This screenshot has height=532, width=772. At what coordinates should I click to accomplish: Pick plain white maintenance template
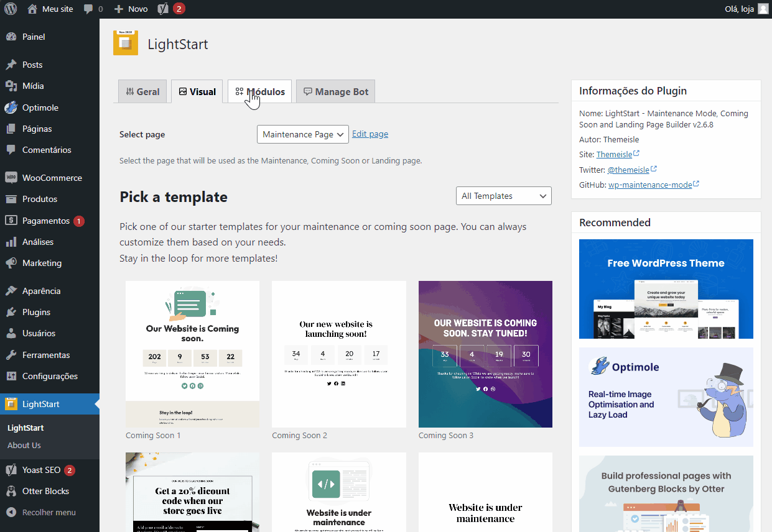click(485, 492)
